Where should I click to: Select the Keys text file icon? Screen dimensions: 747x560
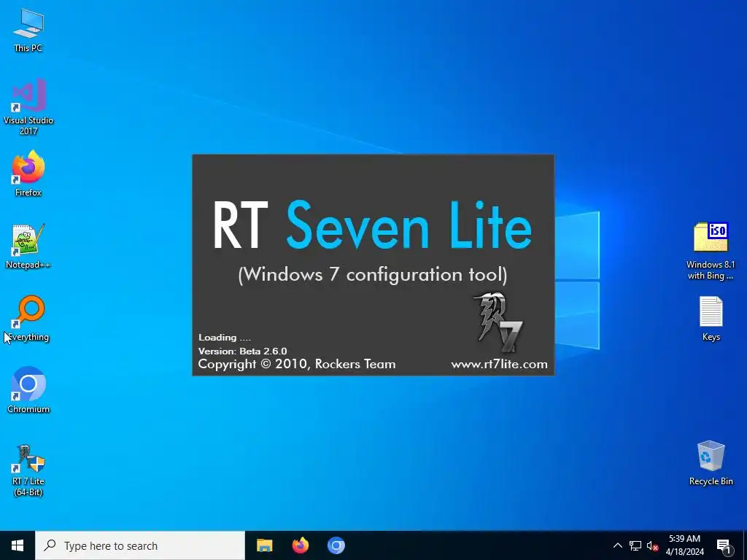(711, 319)
